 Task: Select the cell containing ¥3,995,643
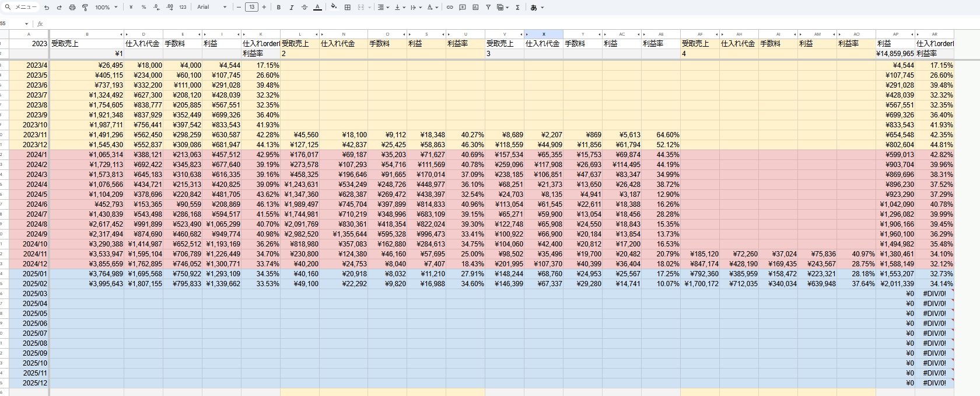point(86,284)
